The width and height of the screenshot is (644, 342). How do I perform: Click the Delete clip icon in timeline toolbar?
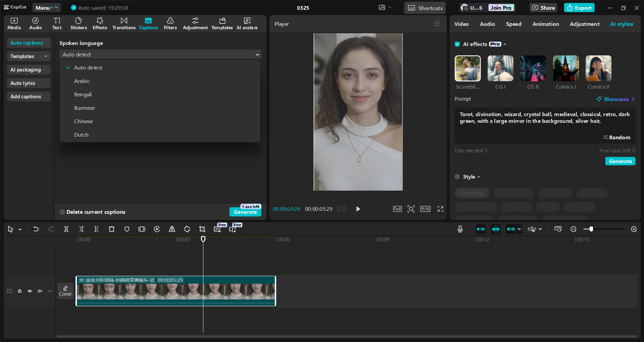[111, 229]
